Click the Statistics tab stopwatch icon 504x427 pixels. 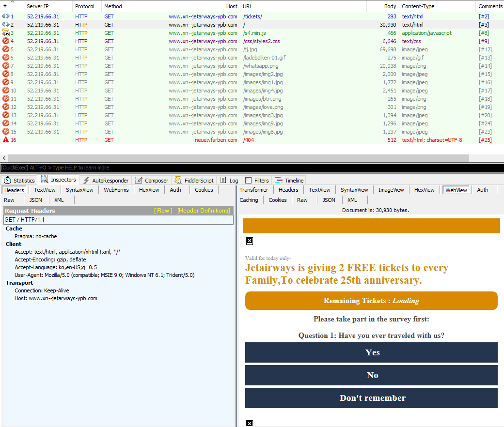tap(7, 181)
